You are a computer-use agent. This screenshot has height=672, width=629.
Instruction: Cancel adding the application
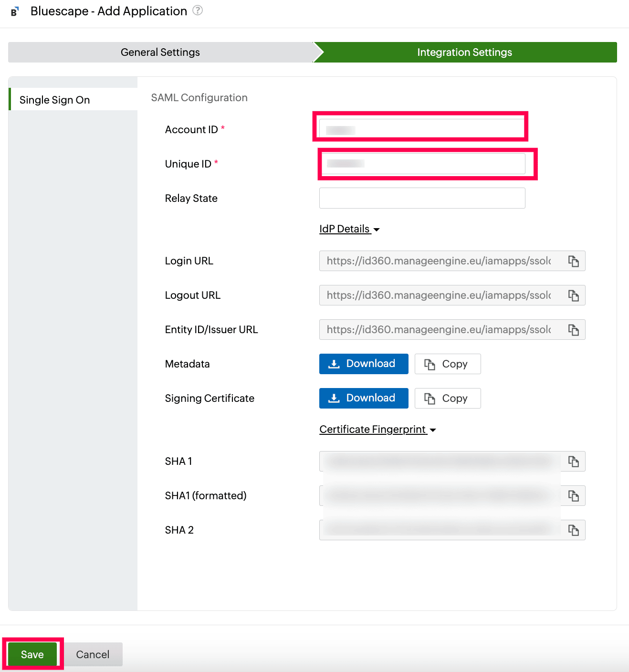(x=93, y=654)
